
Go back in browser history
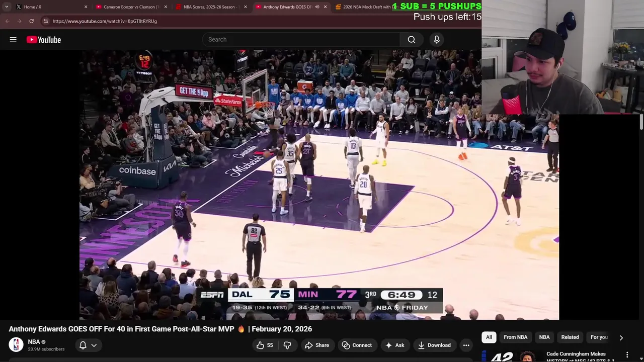[x=7, y=21]
